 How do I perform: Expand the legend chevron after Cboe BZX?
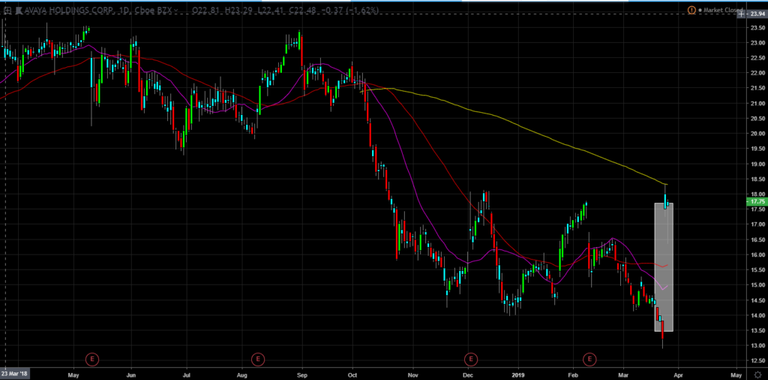(x=176, y=10)
